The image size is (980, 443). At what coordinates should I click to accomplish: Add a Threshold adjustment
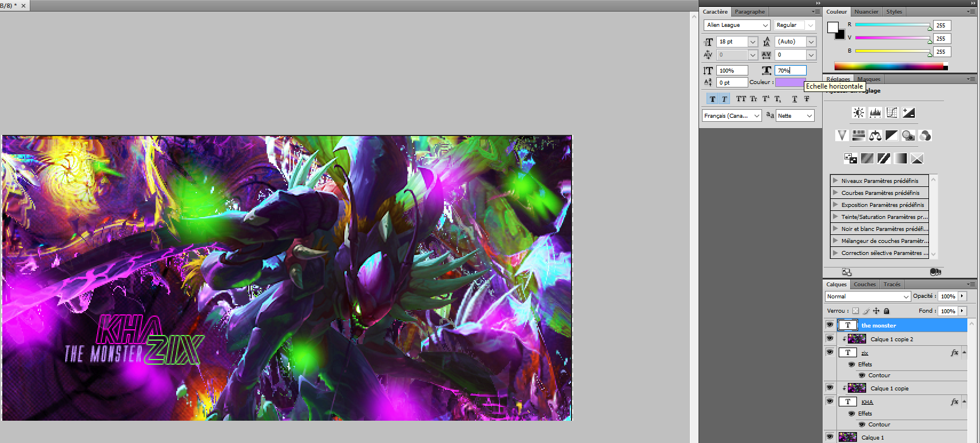point(884,158)
